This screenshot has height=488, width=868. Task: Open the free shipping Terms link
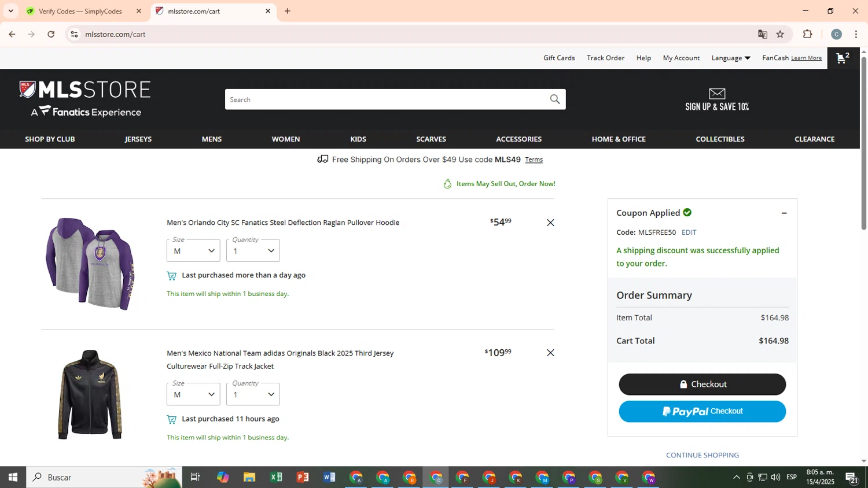tap(534, 160)
